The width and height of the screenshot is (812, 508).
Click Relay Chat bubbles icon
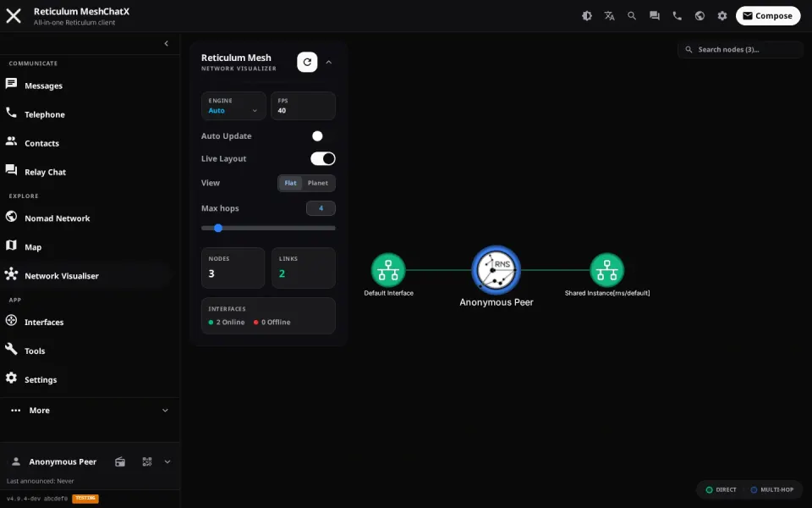pyautogui.click(x=11, y=169)
